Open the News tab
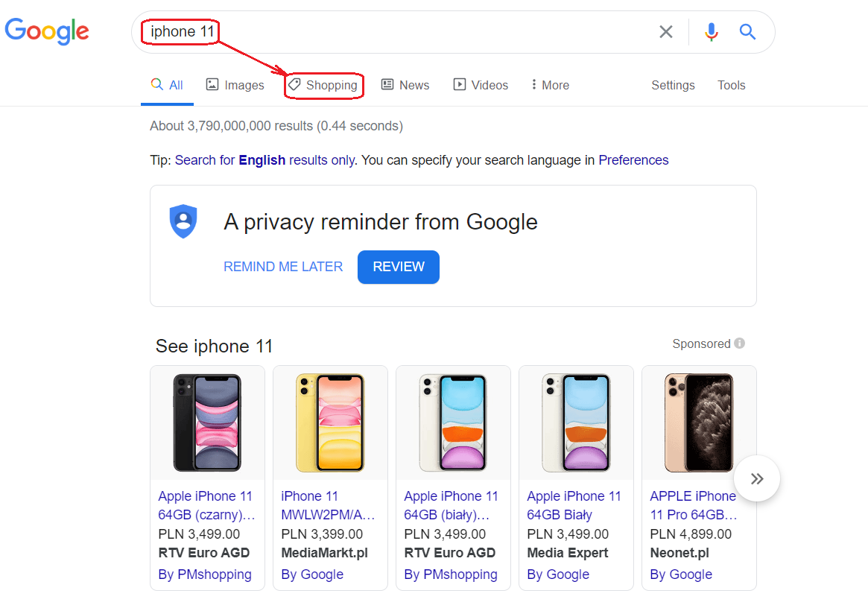Screen dimensions: 868x611 (x=405, y=85)
